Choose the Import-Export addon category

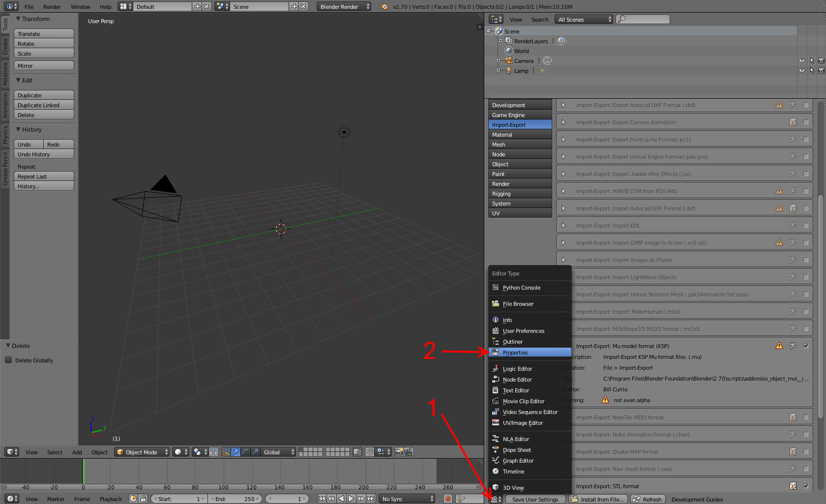[x=520, y=125]
